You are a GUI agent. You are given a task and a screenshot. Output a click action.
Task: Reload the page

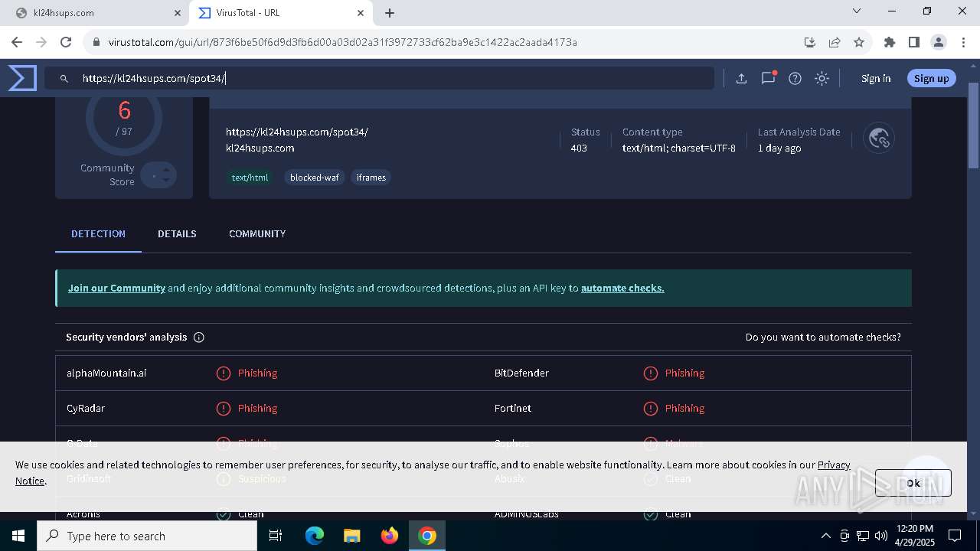point(66,42)
